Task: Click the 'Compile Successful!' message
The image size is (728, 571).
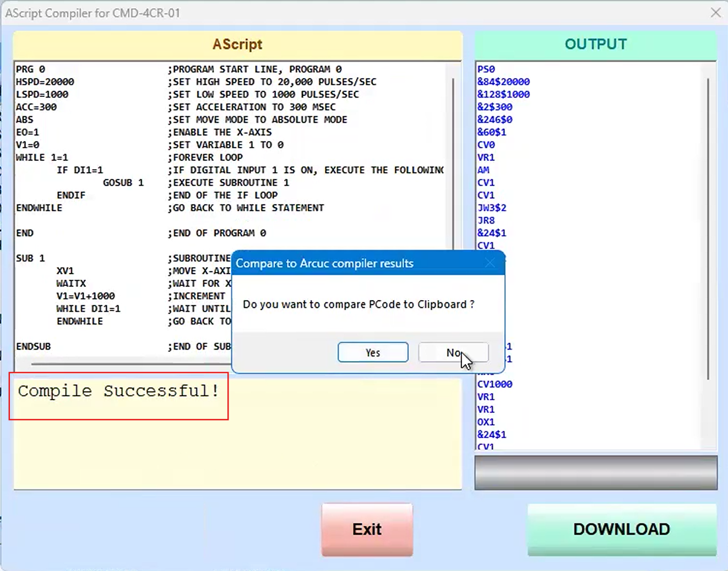Action: point(118,391)
